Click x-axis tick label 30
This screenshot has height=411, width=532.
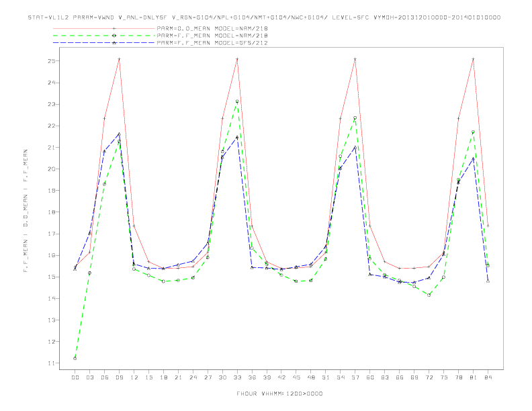coord(222,377)
